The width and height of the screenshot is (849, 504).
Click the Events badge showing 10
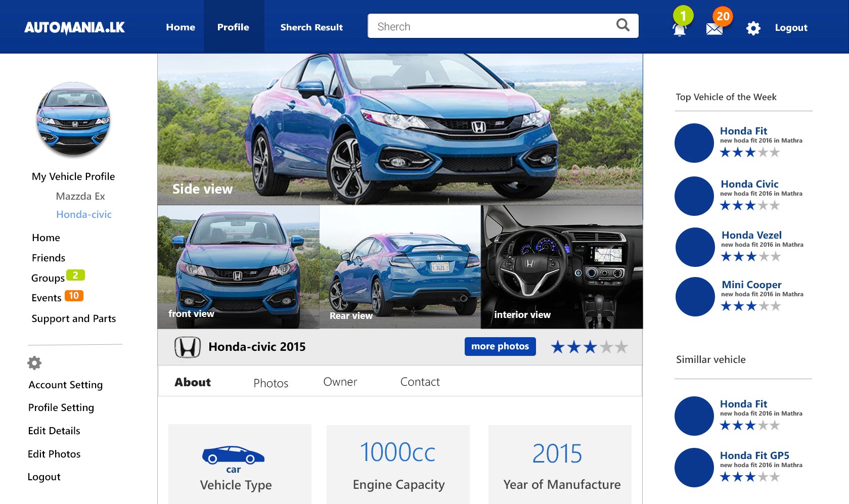pos(73,295)
